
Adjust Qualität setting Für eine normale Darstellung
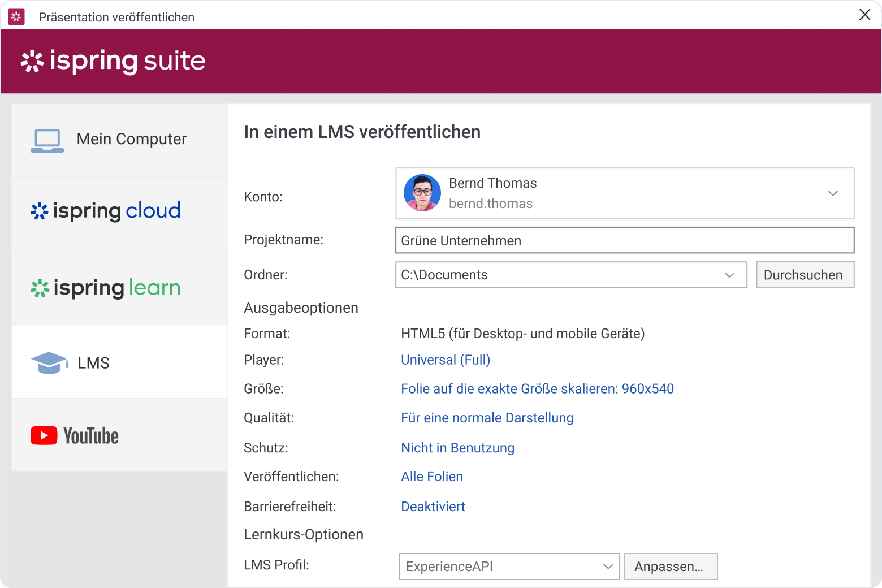click(x=487, y=417)
